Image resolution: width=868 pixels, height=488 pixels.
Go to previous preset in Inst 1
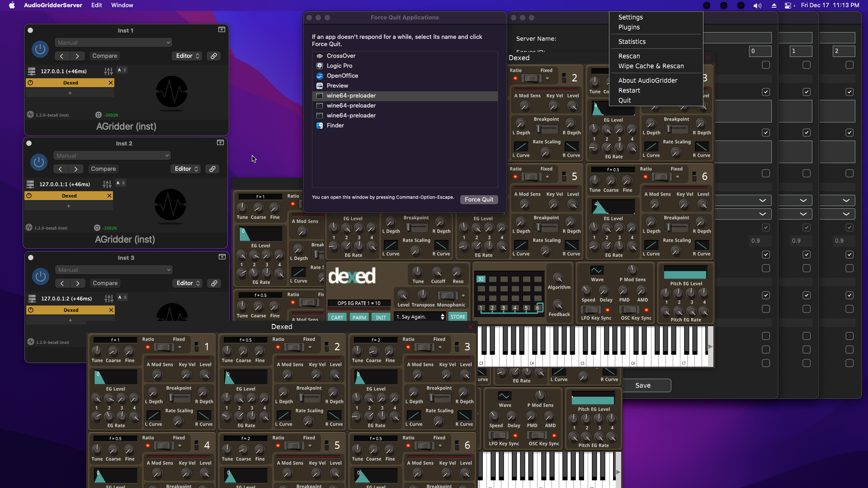click(62, 56)
